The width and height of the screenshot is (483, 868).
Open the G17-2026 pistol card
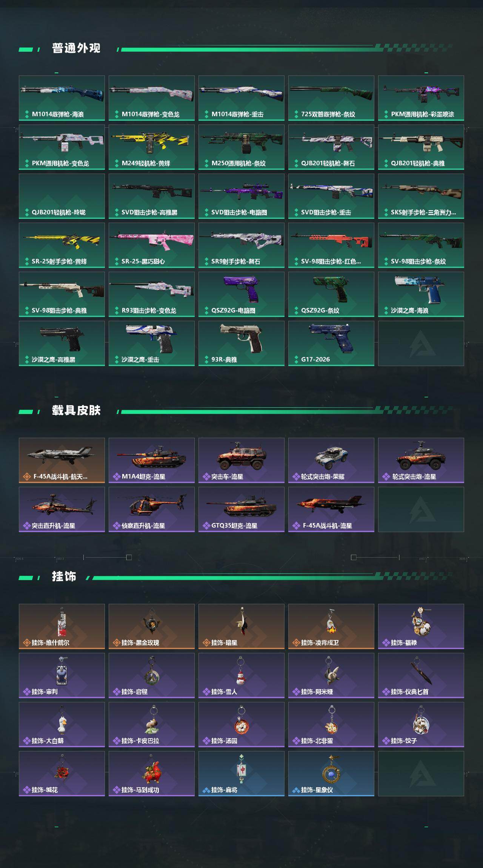[x=331, y=343]
